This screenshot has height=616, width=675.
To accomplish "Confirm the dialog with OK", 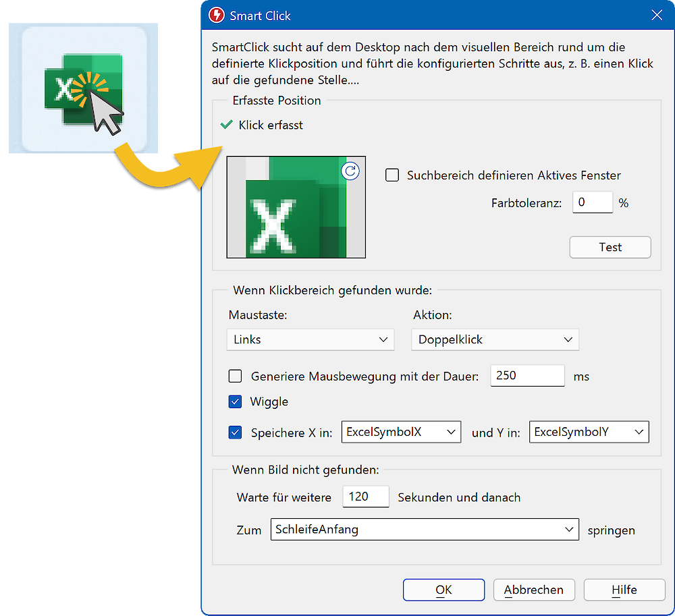I will (x=444, y=590).
